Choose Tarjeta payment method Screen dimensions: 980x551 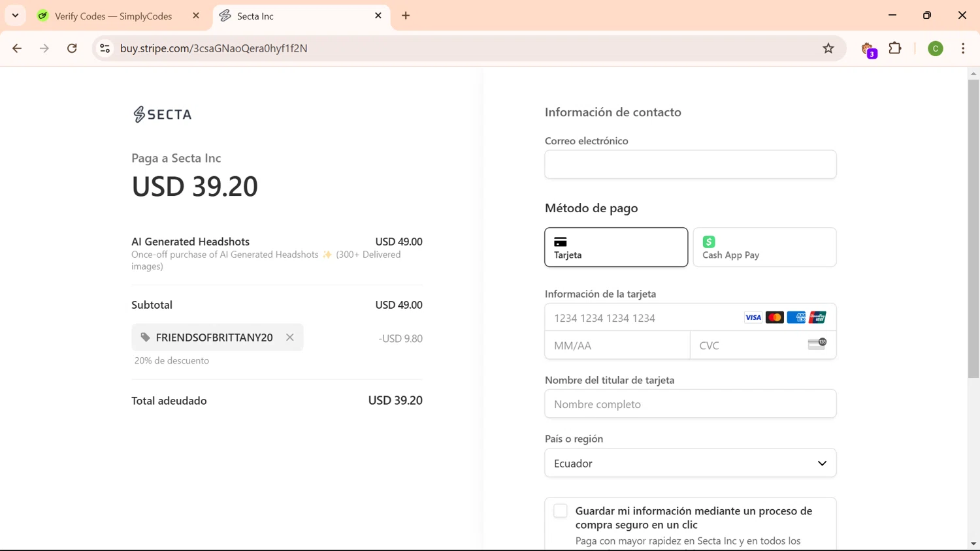tap(616, 247)
